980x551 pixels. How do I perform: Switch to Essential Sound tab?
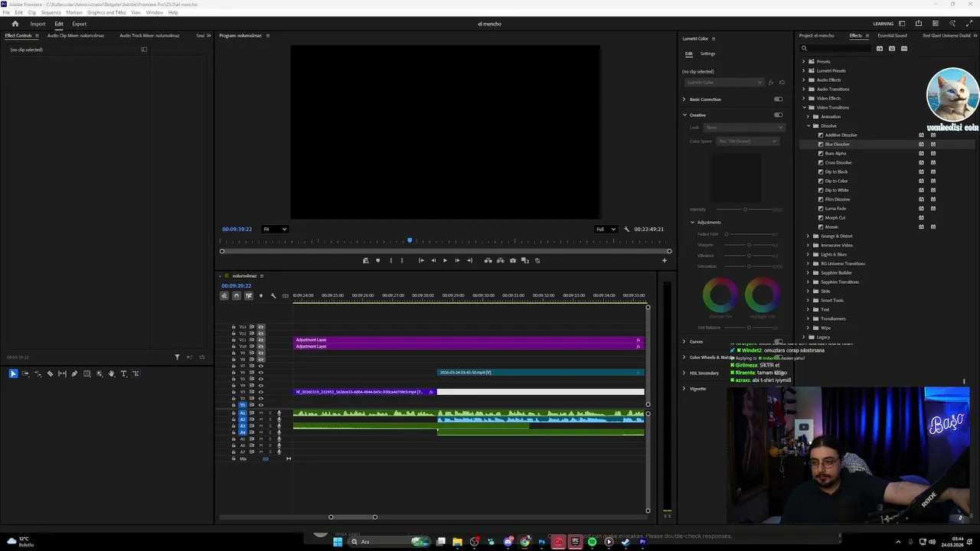point(892,35)
